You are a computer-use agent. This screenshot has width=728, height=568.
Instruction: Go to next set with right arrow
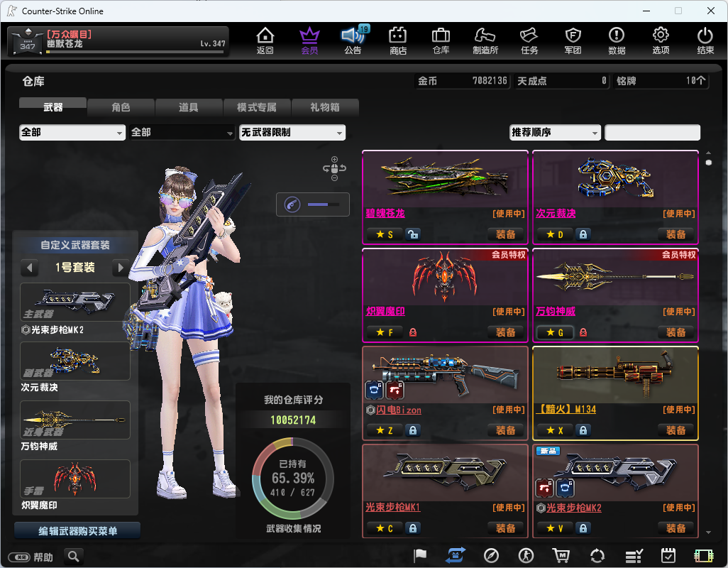click(x=121, y=268)
